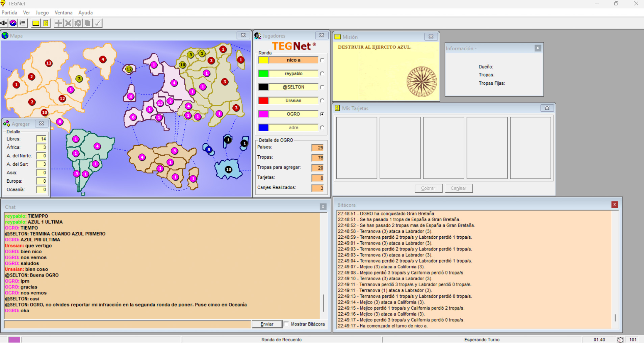Click the pink and blue circular toolbar icon
This screenshot has height=343, width=644.
pos(13,23)
